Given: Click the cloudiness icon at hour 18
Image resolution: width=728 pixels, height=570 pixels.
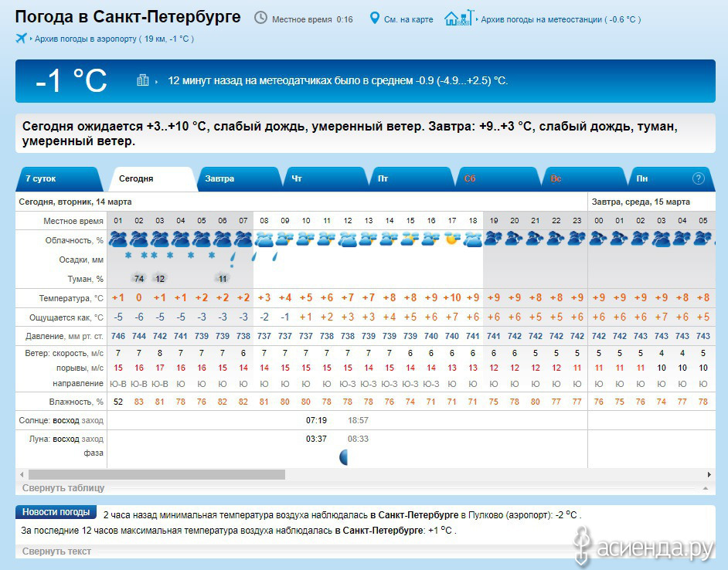Looking at the screenshot, I should (473, 239).
